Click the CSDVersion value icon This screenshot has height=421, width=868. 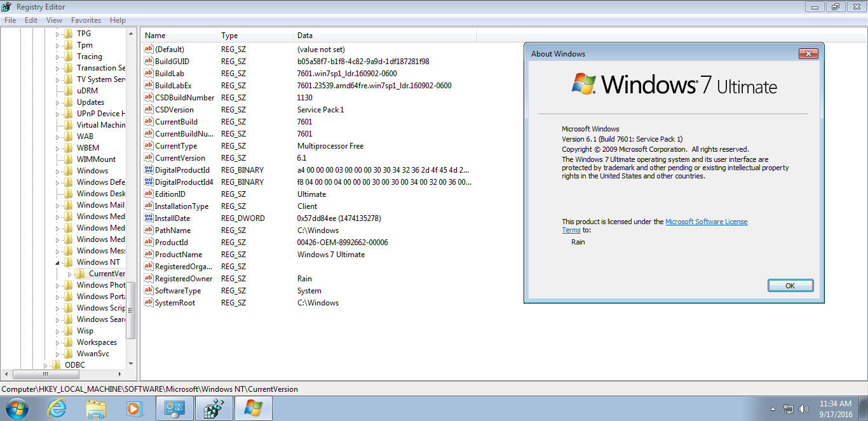click(149, 110)
